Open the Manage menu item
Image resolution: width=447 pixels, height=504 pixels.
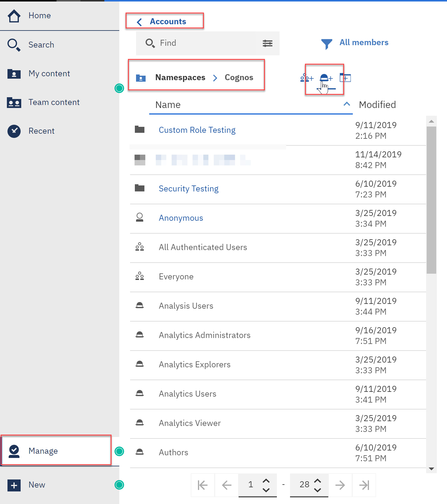point(43,451)
